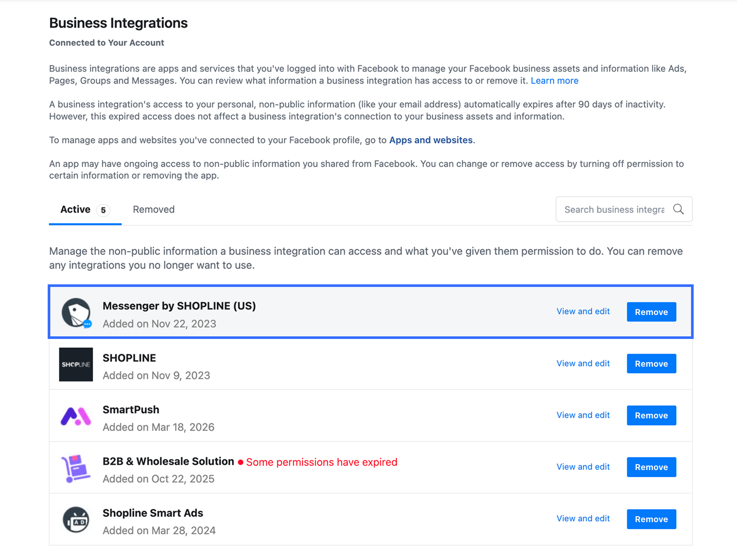Click the 'Added on Mar 28, 2024' date

click(159, 531)
